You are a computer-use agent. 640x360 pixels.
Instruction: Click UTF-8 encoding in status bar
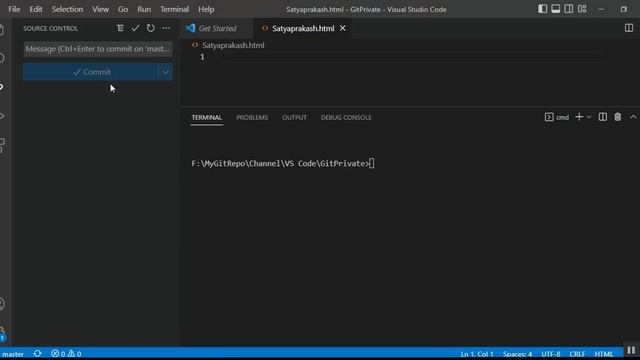pyautogui.click(x=551, y=354)
